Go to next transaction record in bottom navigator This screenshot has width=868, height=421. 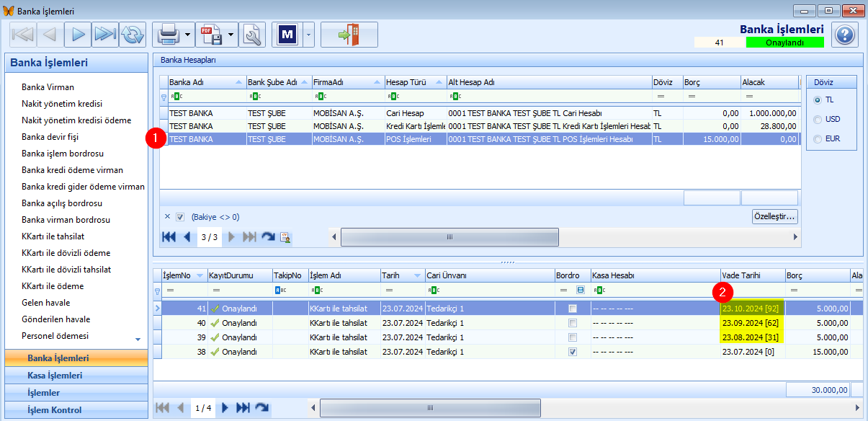point(225,408)
